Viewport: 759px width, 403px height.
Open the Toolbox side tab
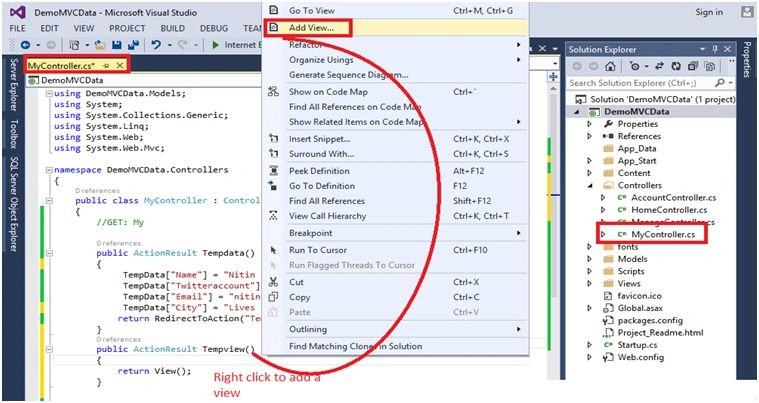[14, 133]
